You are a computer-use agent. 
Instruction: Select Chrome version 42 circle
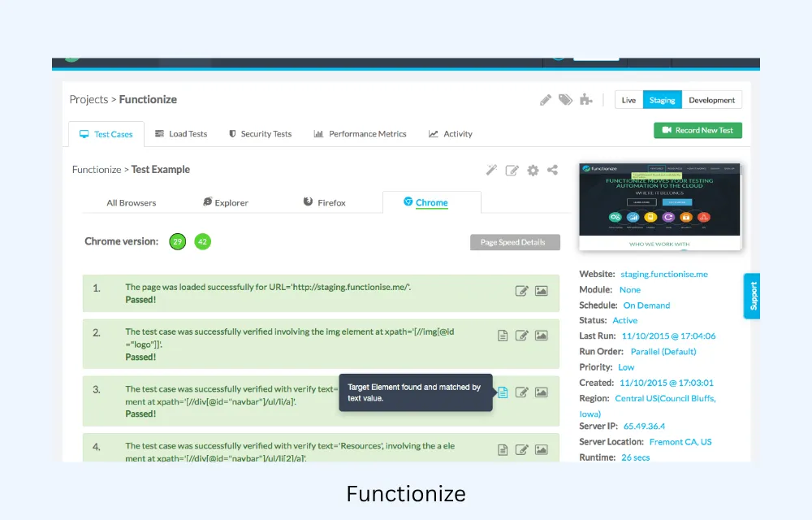(x=202, y=241)
